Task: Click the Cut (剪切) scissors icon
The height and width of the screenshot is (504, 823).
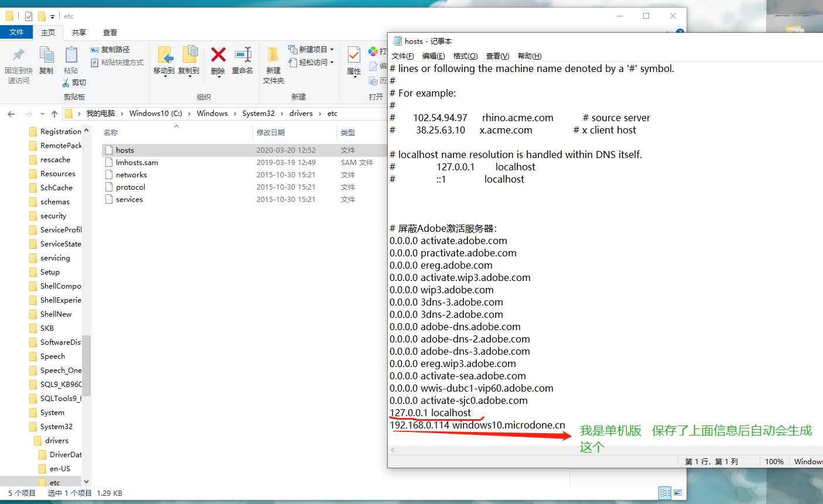Action: click(x=66, y=83)
